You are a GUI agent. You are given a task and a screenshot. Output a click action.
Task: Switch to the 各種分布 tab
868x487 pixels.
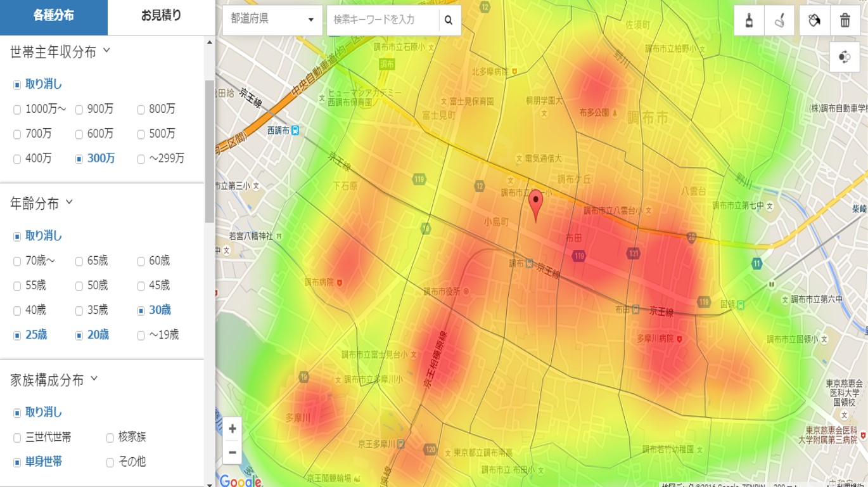pos(54,16)
